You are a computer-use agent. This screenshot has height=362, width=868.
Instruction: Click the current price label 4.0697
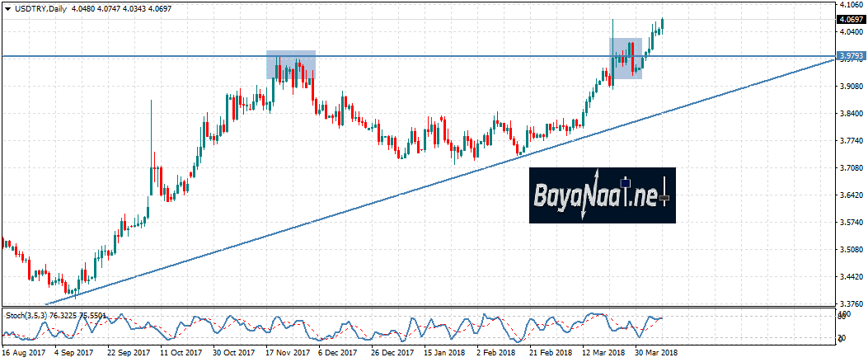[849, 19]
